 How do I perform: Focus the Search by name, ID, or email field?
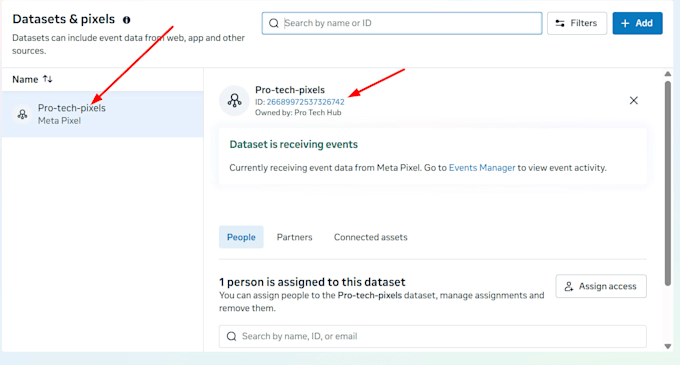[432, 336]
